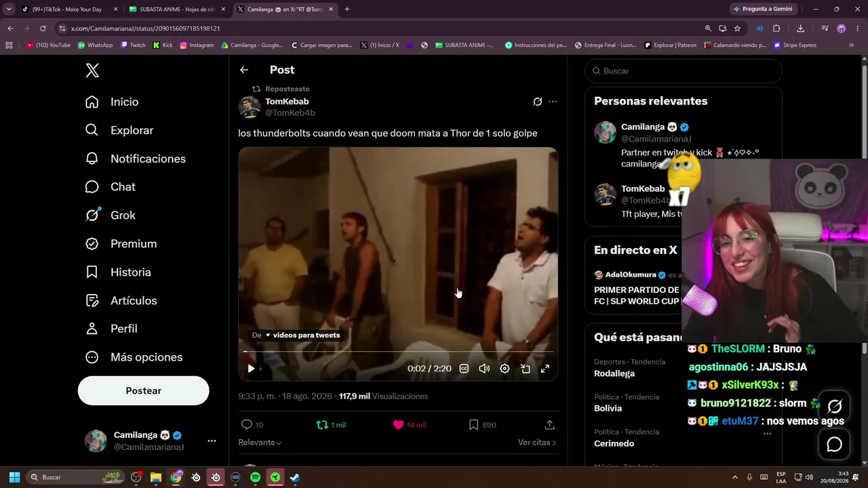Seek on the video progress bar
This screenshot has width=868, height=488.
pos(398,352)
